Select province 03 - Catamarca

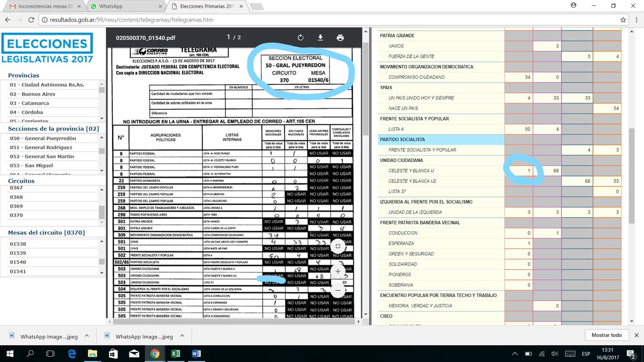[49, 103]
